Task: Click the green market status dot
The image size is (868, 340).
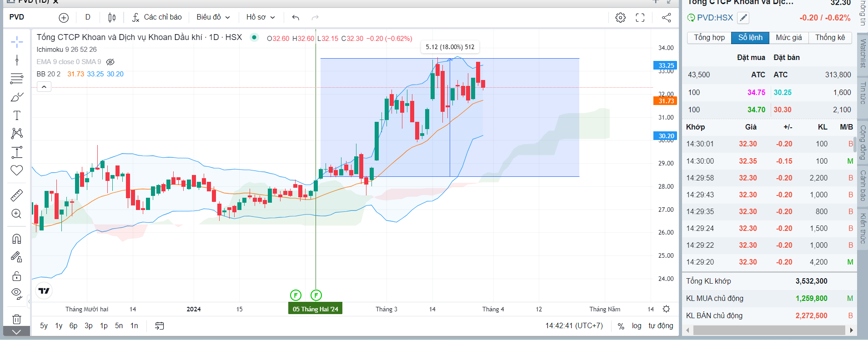Action: (254, 37)
